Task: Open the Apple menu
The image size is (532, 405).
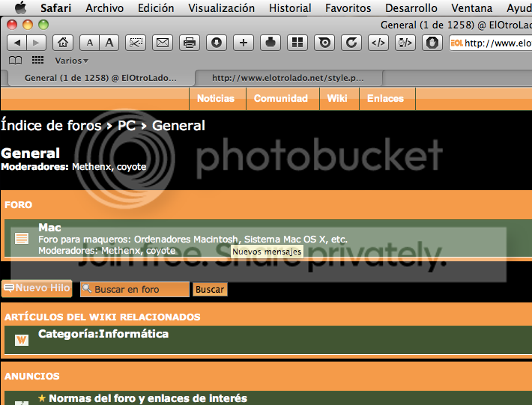Action: click(x=20, y=8)
